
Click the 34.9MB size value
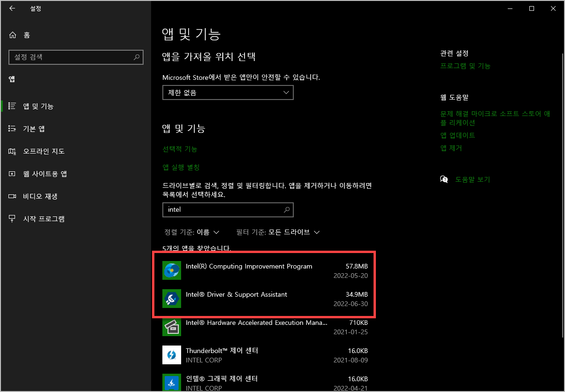tap(357, 294)
